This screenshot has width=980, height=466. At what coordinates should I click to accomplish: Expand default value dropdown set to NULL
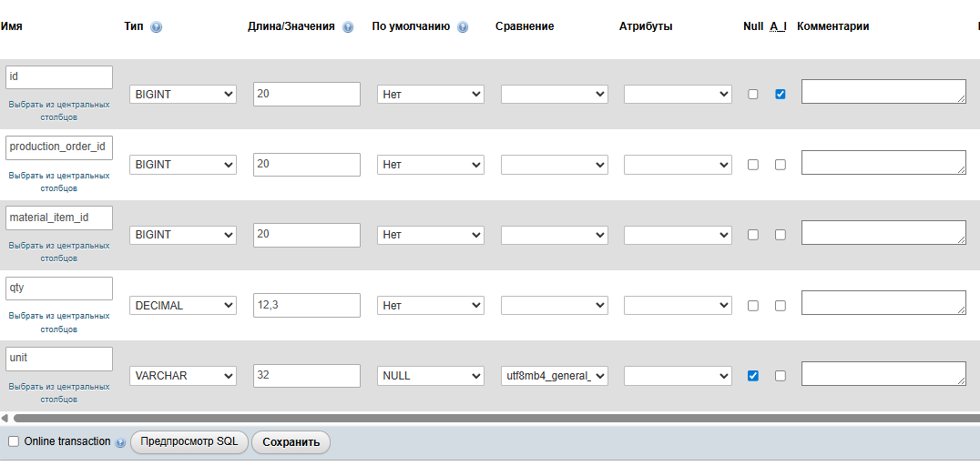(430, 375)
